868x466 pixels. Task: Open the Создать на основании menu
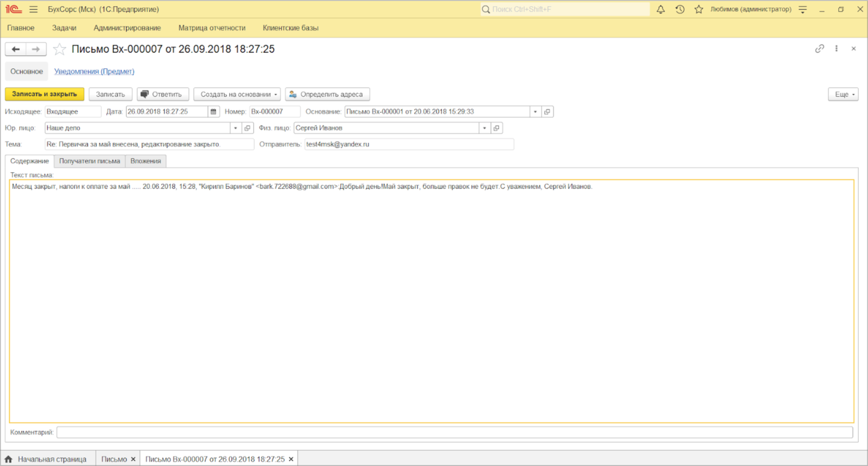[x=237, y=95]
